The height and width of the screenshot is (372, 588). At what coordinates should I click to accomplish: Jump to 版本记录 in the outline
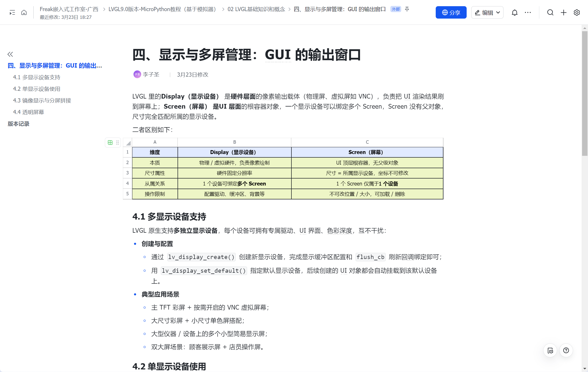pyautogui.click(x=19, y=124)
